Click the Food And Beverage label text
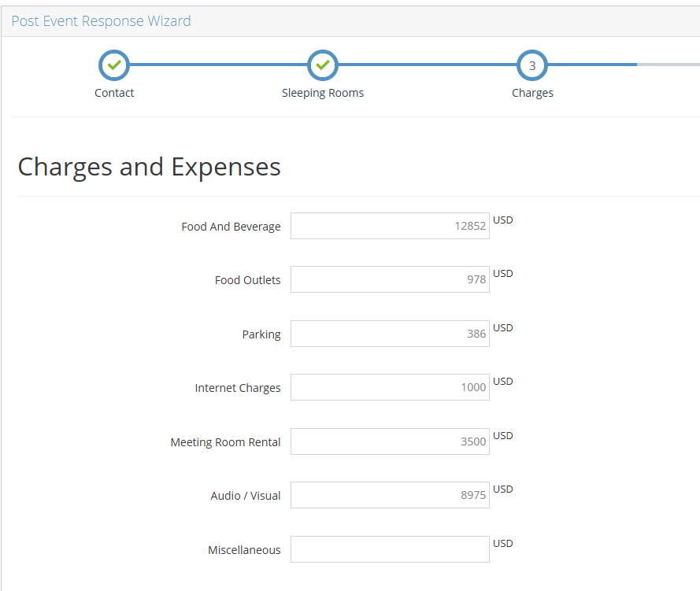 (231, 227)
